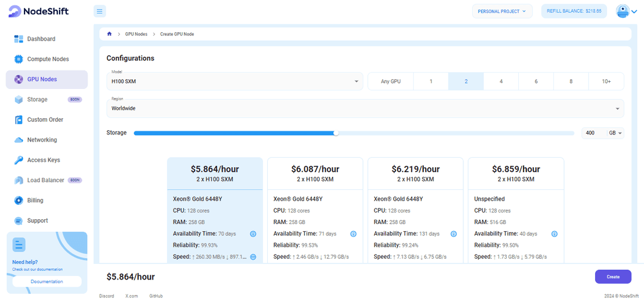Click the unfilled part of Storage slider track
The image size is (644, 301).
point(456,133)
